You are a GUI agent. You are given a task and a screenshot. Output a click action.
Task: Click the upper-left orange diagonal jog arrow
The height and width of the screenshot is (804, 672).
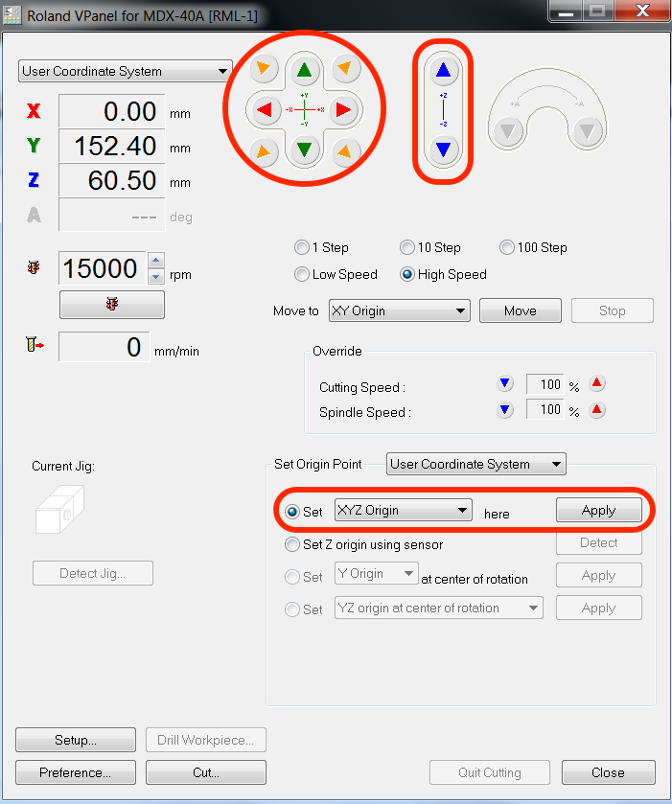point(264,68)
